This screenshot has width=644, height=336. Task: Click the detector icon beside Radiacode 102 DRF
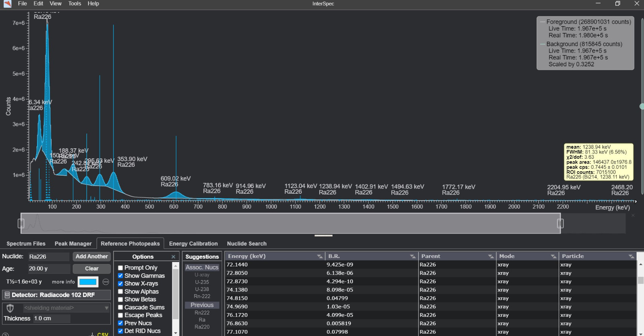(7, 295)
